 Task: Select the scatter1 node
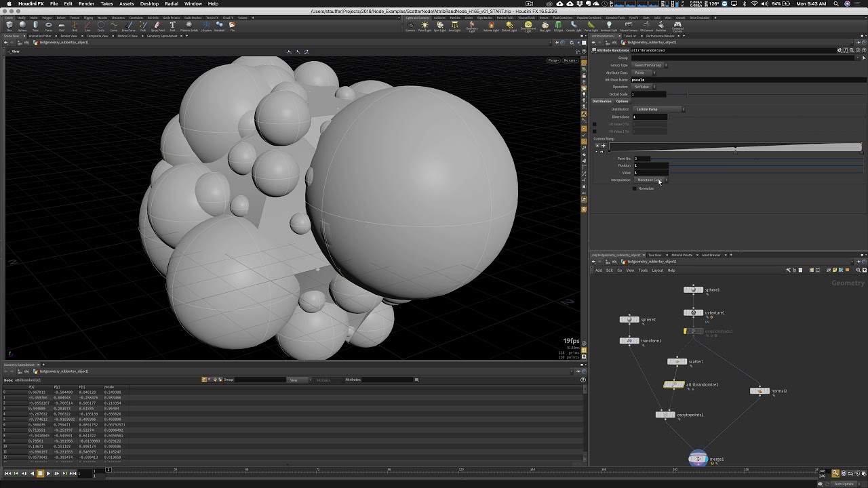677,362
